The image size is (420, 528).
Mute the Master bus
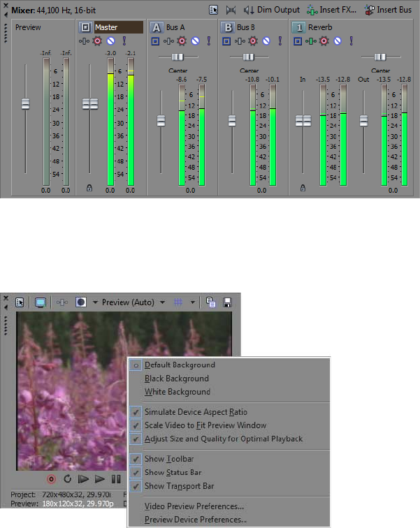coord(111,41)
